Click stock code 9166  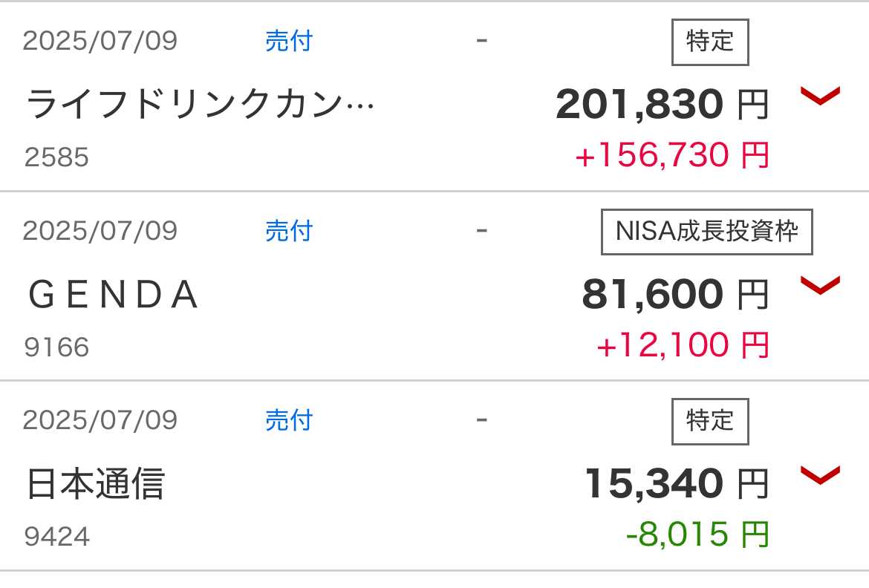coord(56,347)
